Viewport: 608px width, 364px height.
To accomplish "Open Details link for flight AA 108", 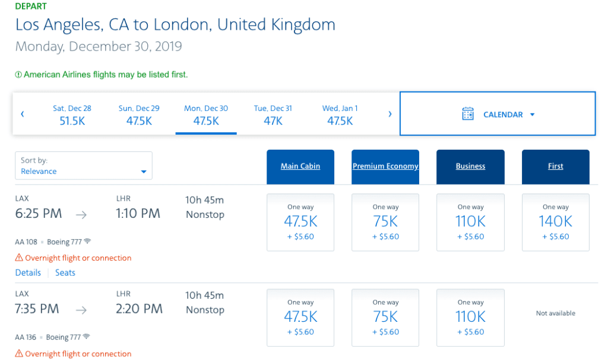I will click(28, 273).
